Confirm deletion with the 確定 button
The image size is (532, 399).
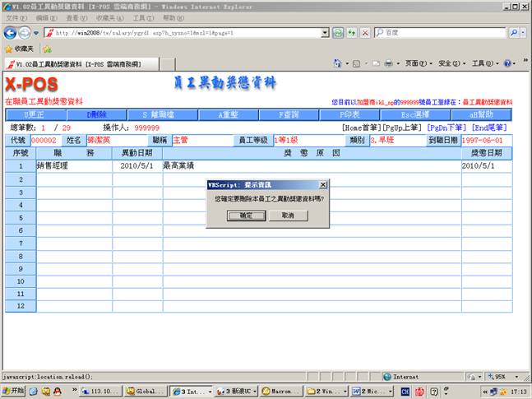(247, 215)
